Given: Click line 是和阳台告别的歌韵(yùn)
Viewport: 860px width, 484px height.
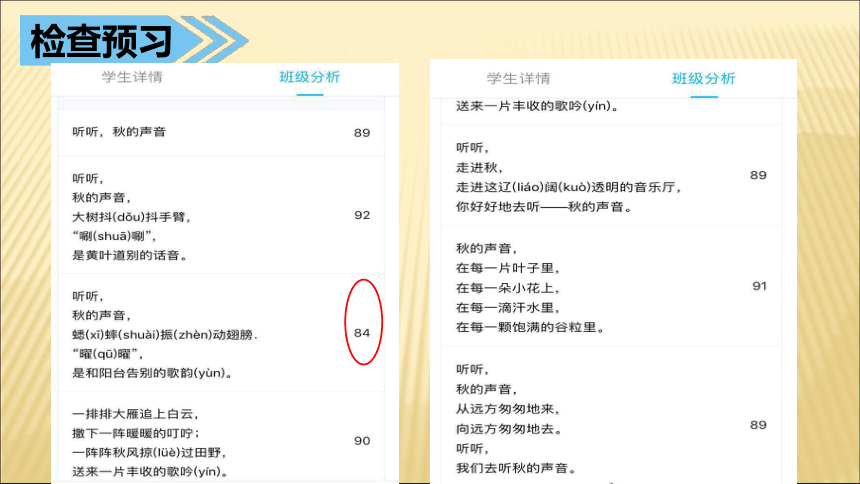Looking at the screenshot, I should point(152,373).
